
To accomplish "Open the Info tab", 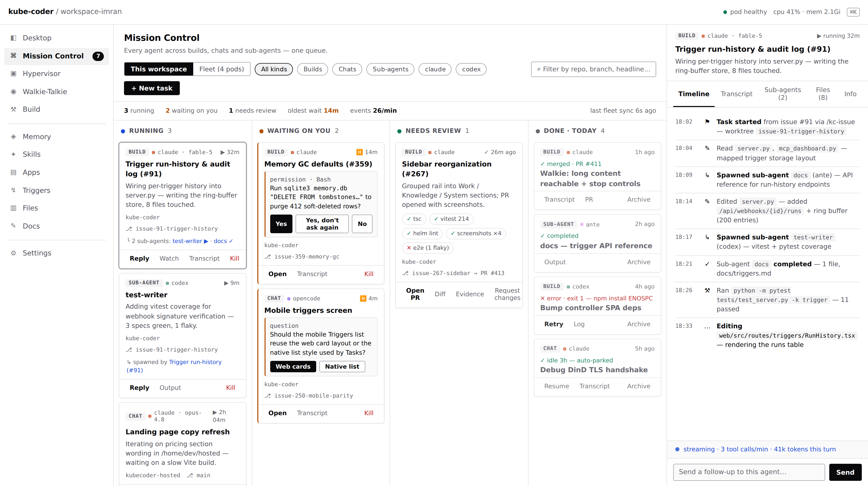I will [x=850, y=94].
